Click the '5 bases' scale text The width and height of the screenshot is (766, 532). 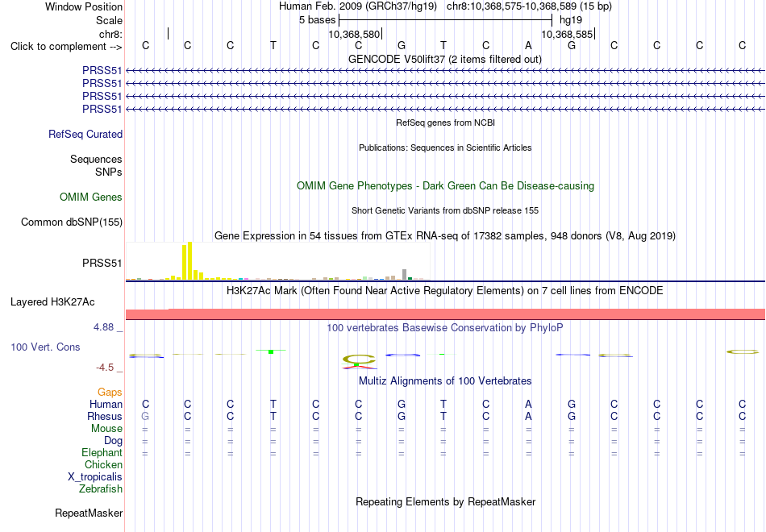[x=318, y=20]
